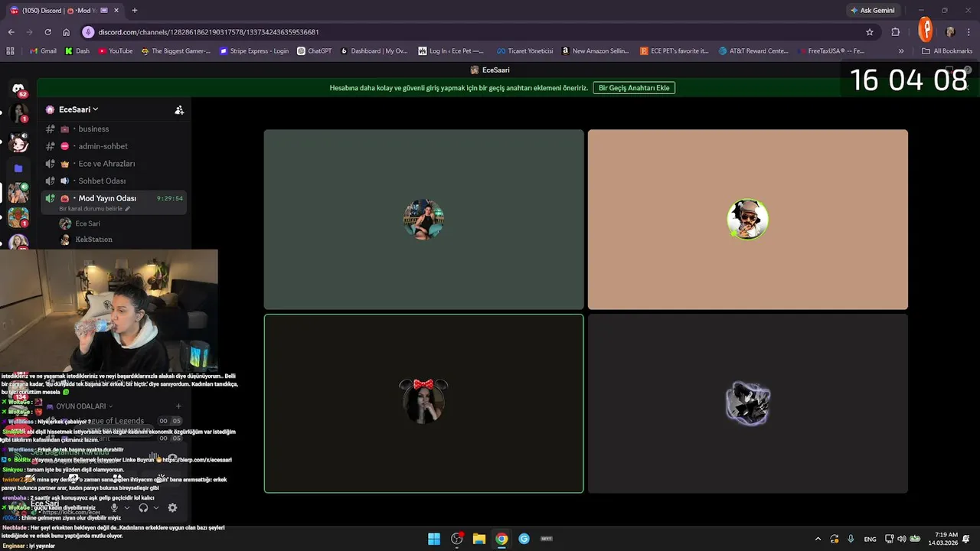Select the speaking participant tile with Minnie bow avatar

click(424, 403)
